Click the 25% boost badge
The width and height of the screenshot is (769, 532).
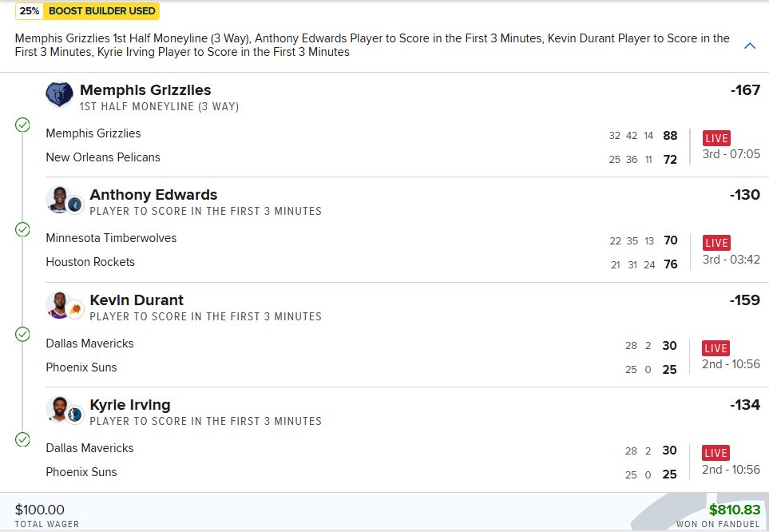(30, 11)
